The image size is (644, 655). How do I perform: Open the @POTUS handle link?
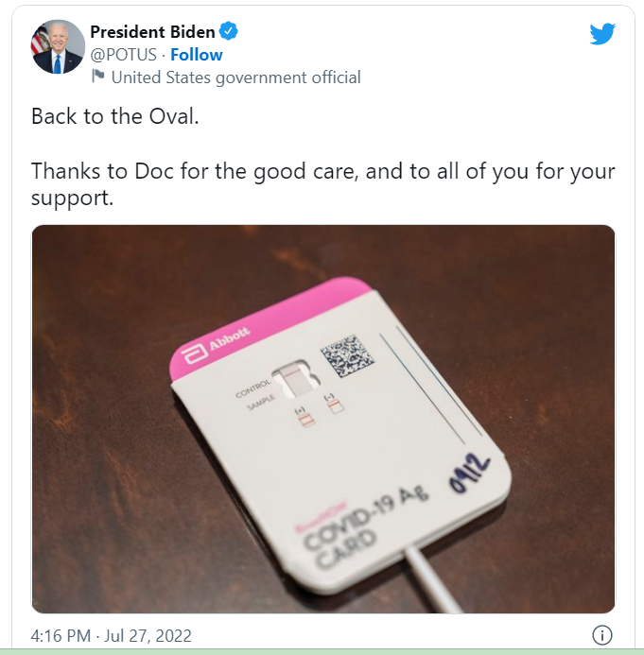(123, 55)
